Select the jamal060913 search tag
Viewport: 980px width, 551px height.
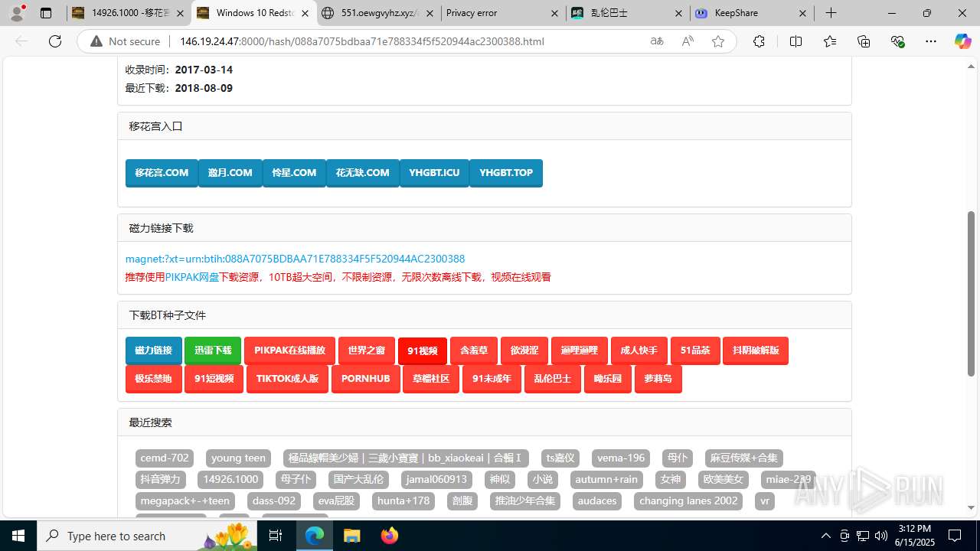click(x=436, y=480)
